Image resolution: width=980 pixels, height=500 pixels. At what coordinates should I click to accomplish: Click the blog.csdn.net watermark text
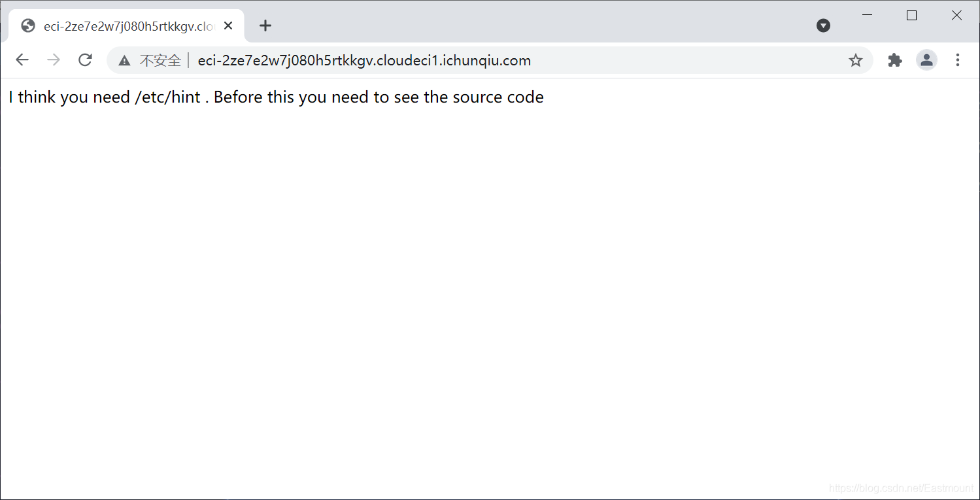(901, 488)
